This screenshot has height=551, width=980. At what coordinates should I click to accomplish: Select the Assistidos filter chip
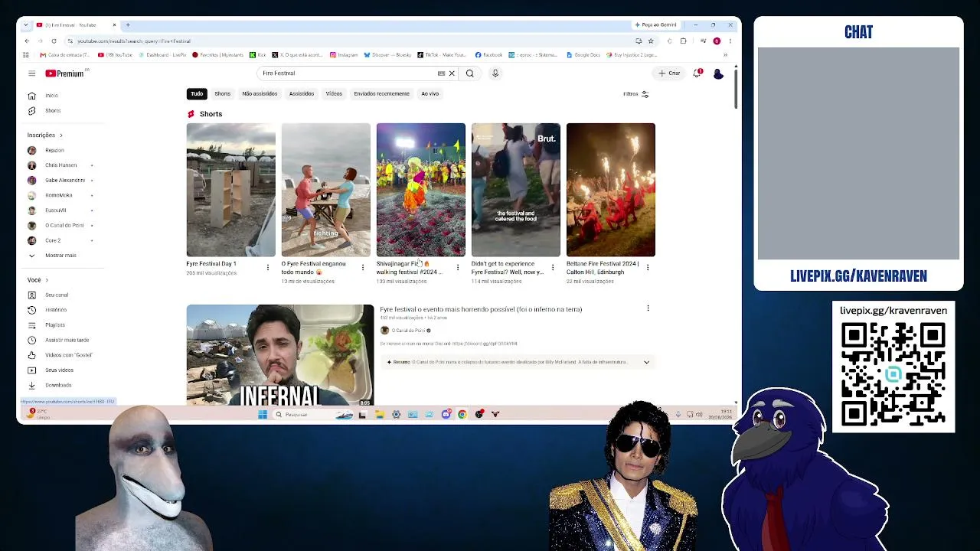coord(302,94)
